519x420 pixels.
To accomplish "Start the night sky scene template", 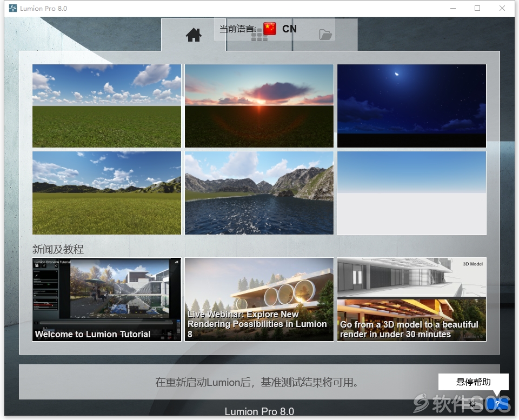I will click(411, 105).
